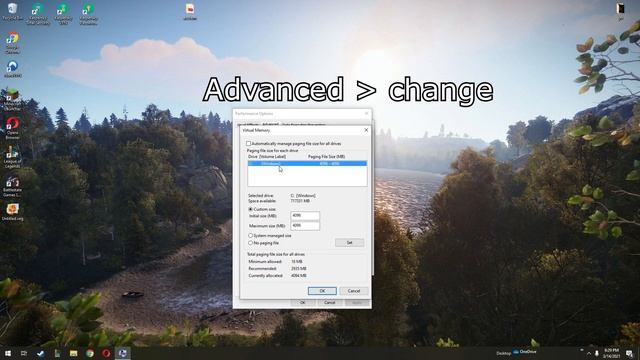The image size is (640, 360).
Task: Open the taskbar clock and date
Action: 611,353
